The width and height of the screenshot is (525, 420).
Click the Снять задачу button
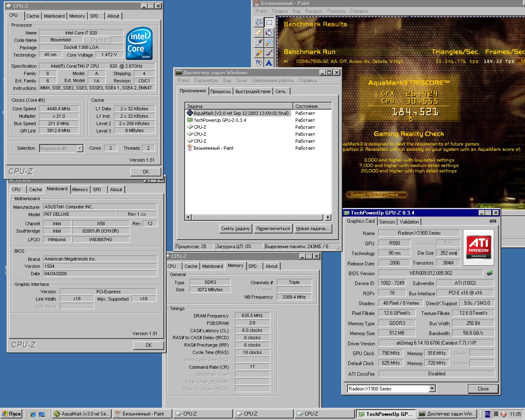[235, 228]
